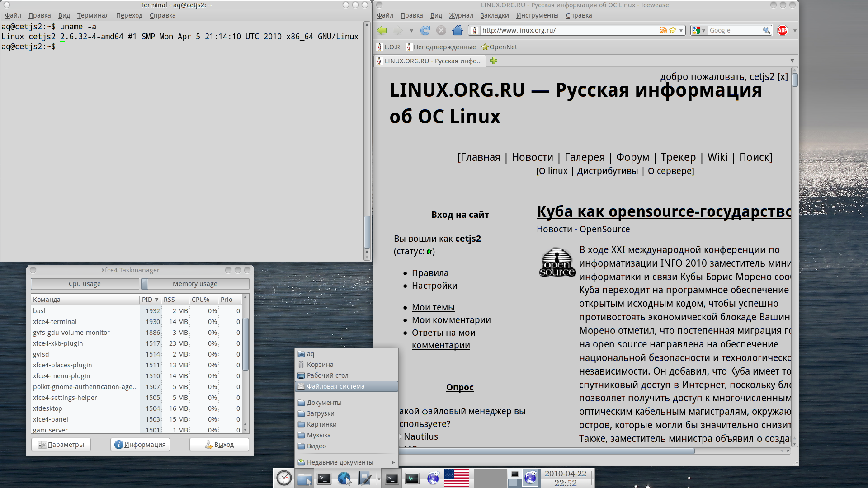The width and height of the screenshot is (868, 488).
Task: Open the list all tabs dropdown
Action: (x=792, y=61)
